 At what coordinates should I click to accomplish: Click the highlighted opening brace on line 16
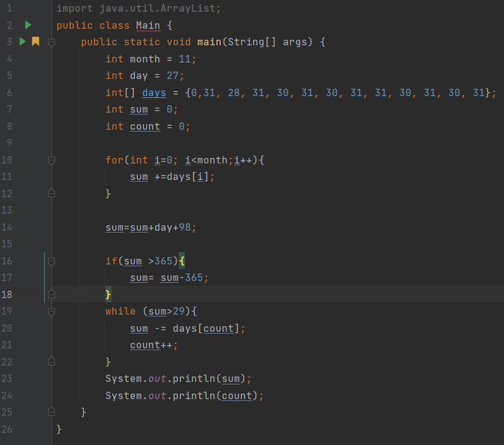pyautogui.click(x=182, y=261)
